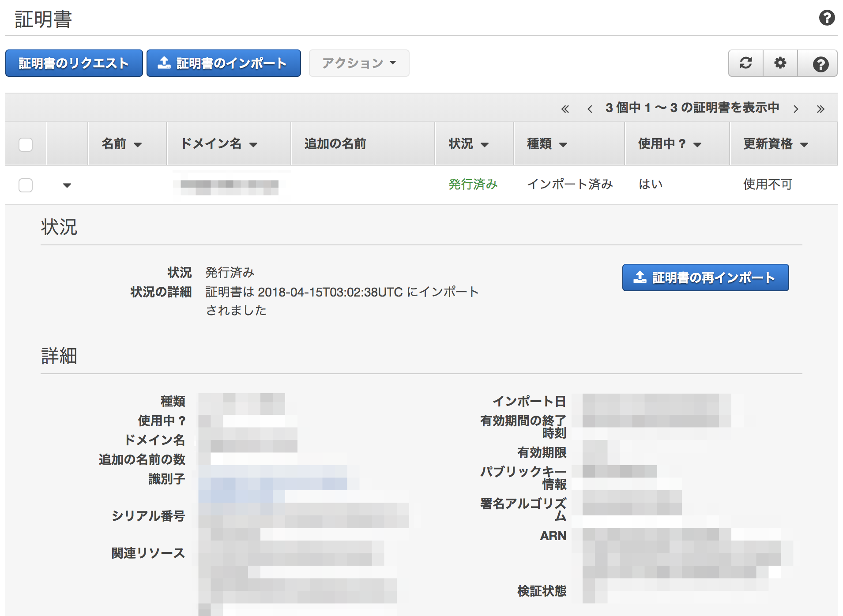This screenshot has width=843, height=616.
Task: Jump to the last page of certificates
Action: (x=820, y=109)
